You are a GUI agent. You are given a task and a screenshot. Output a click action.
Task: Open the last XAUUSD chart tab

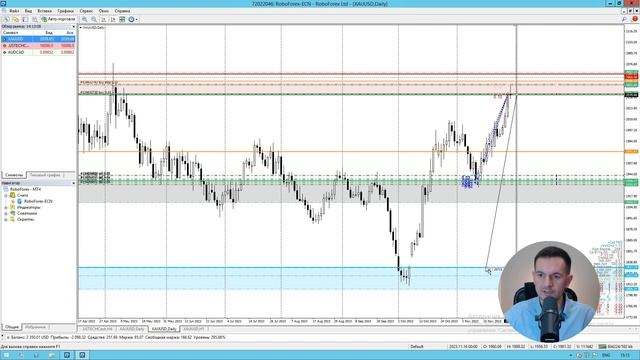pyautogui.click(x=193, y=329)
